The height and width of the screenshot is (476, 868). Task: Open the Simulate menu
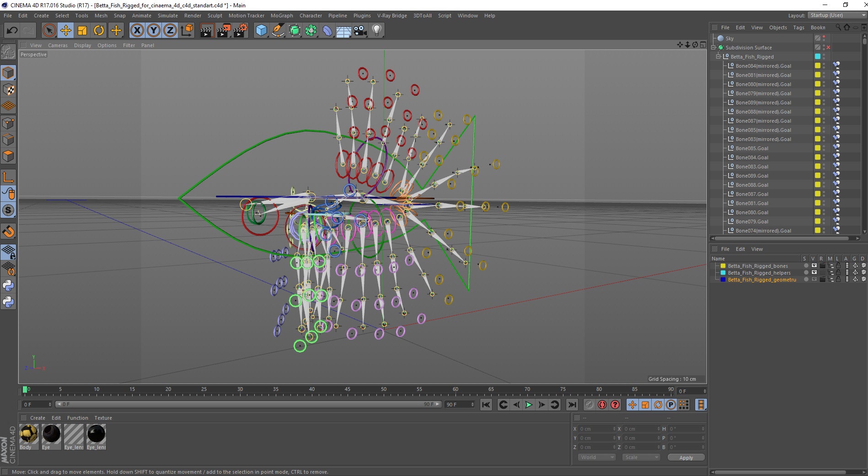(x=168, y=16)
